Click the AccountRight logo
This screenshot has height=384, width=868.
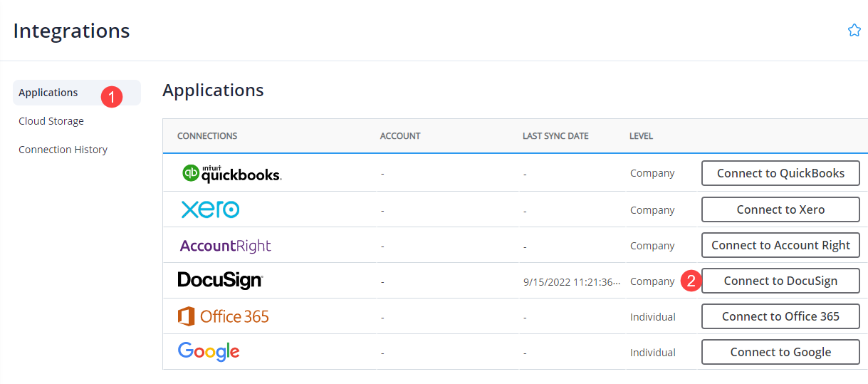(x=226, y=246)
